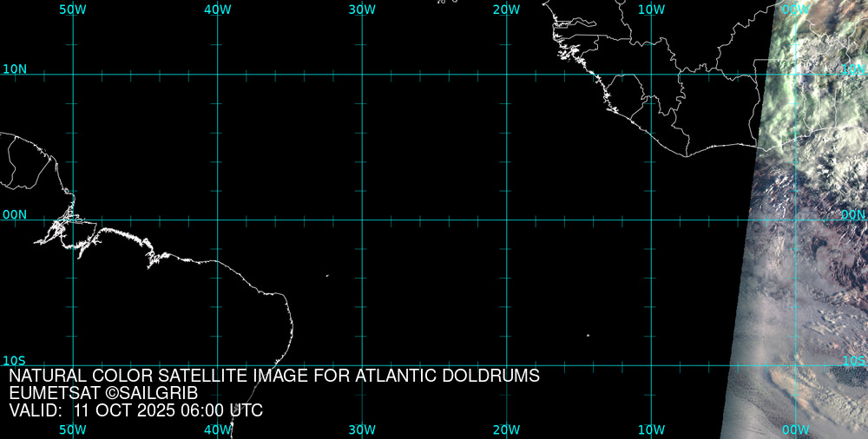868x439 pixels.
Task: Click the 10N latitude label on left edge
Action: point(14,69)
